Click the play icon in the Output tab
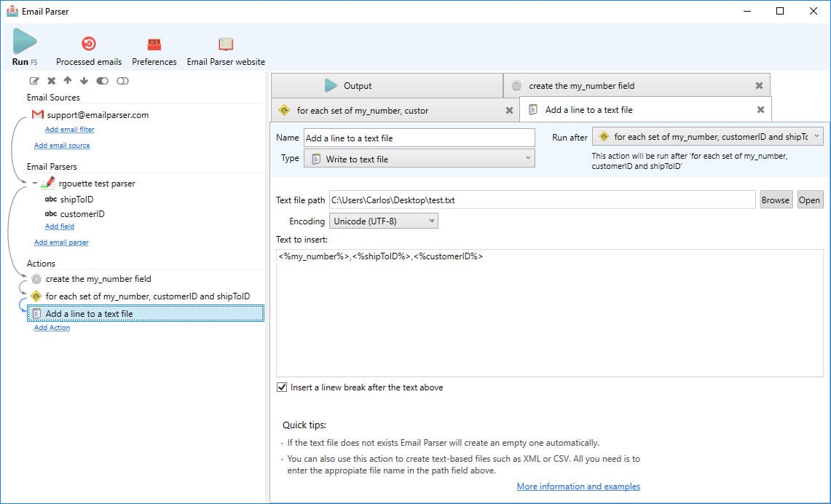This screenshot has height=504, width=831. 330,85
